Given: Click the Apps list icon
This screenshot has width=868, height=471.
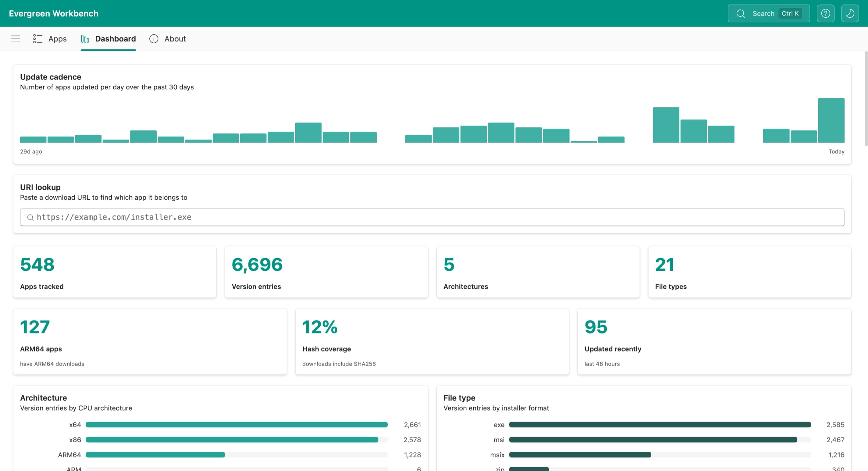Looking at the screenshot, I should click(x=37, y=38).
